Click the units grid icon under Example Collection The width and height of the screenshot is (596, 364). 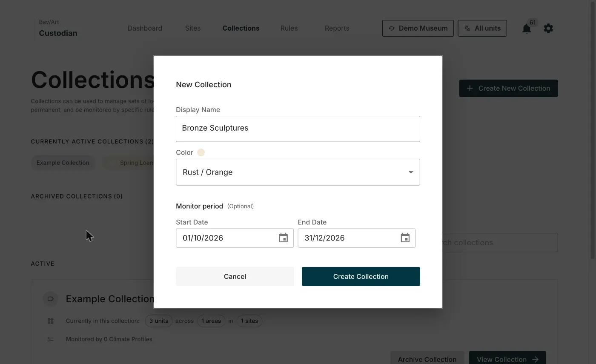(x=50, y=321)
